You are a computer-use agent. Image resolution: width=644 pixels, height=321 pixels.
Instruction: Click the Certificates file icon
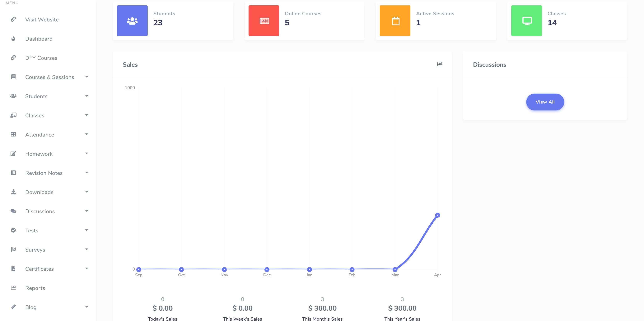(x=13, y=268)
